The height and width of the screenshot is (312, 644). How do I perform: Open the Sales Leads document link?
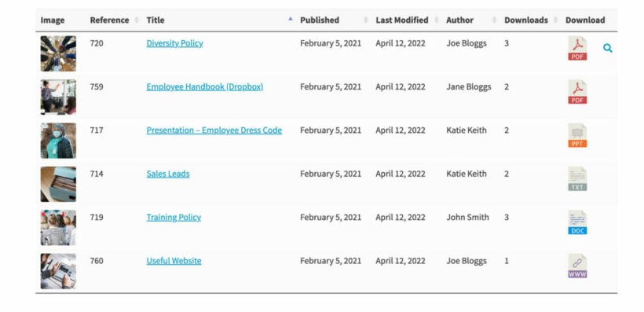[x=168, y=174]
